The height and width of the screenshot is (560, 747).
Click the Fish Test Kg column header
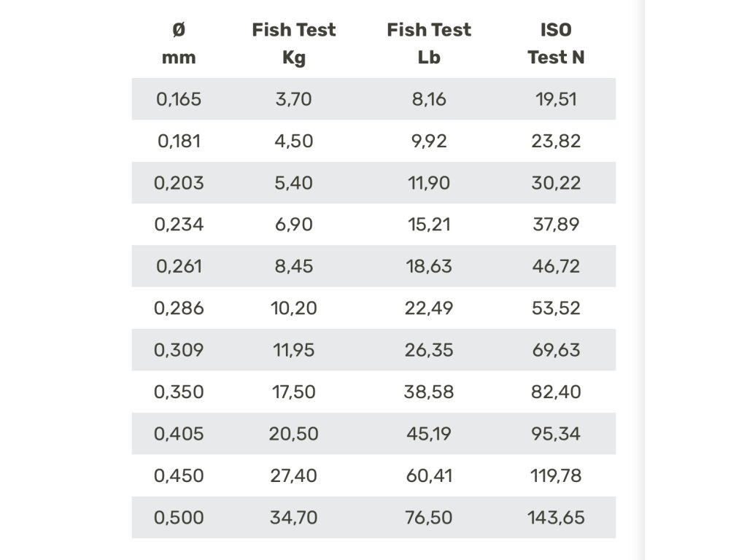pyautogui.click(x=293, y=43)
